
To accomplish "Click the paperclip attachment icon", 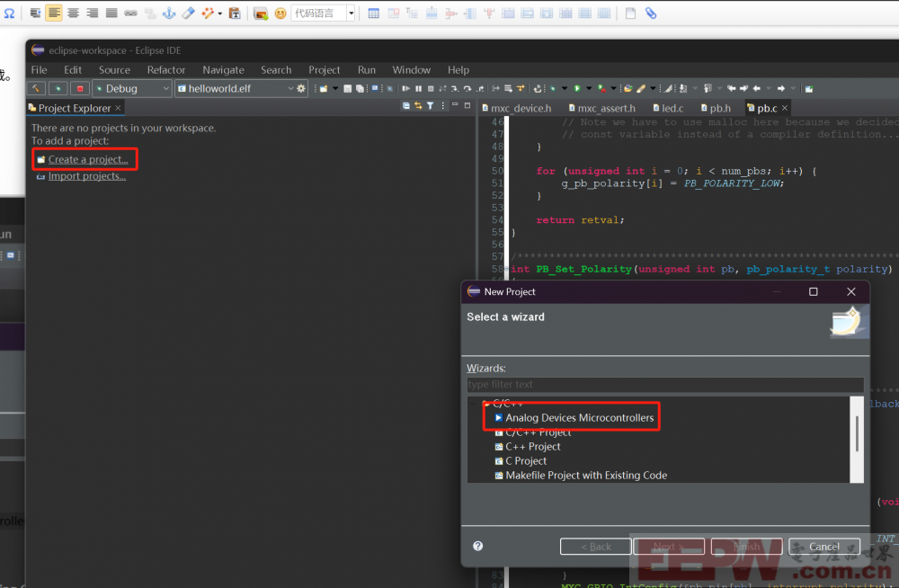I will click(x=650, y=13).
